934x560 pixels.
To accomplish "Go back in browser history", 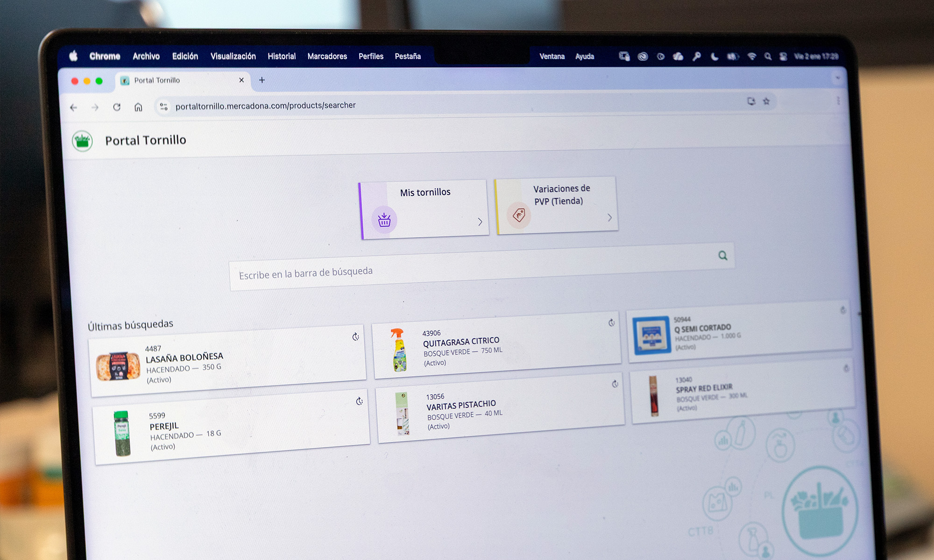I will pyautogui.click(x=73, y=107).
